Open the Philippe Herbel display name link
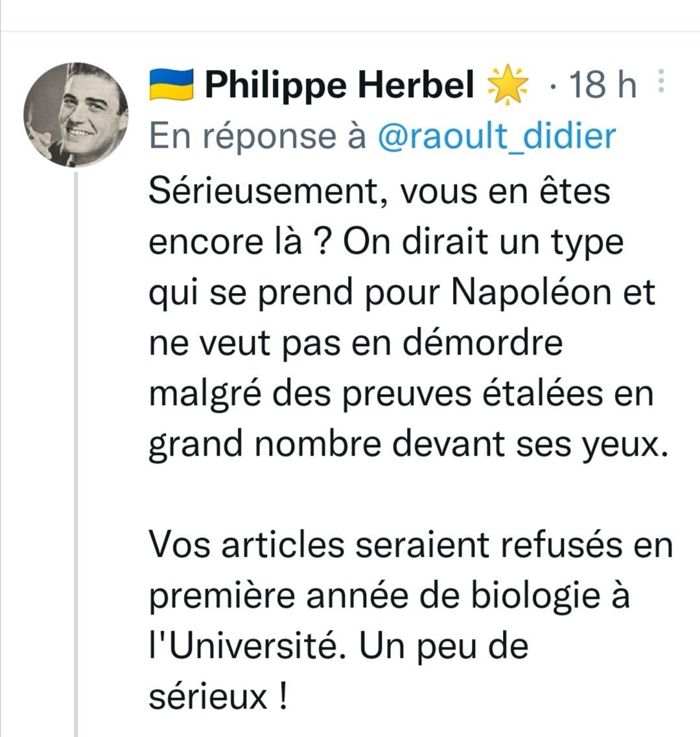The height and width of the screenshot is (737, 700). point(340,86)
